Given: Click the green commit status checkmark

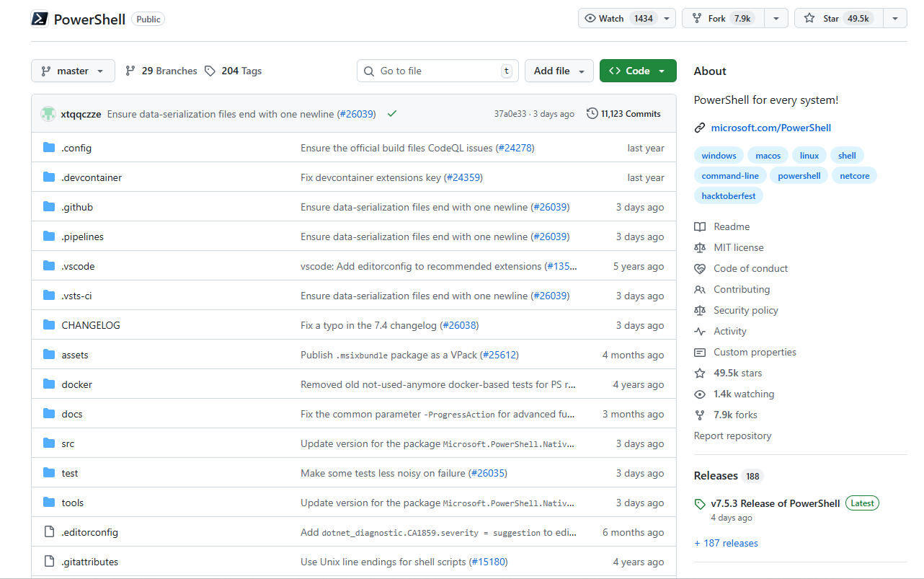Looking at the screenshot, I should [x=392, y=113].
